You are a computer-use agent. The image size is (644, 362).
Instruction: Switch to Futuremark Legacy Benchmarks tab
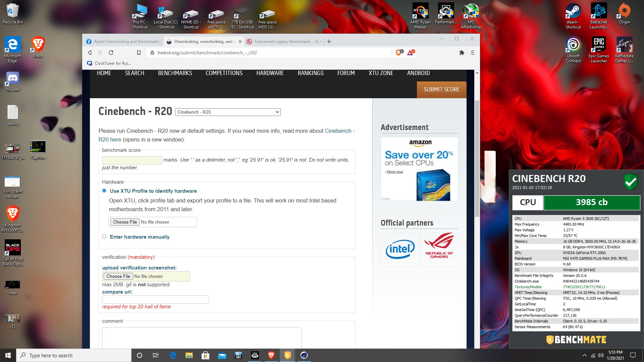click(x=284, y=42)
